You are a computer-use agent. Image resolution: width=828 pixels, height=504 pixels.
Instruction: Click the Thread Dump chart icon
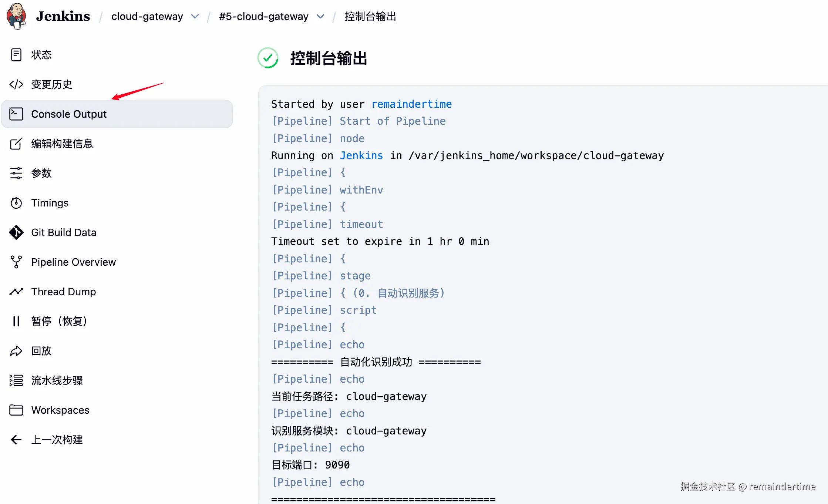click(16, 292)
